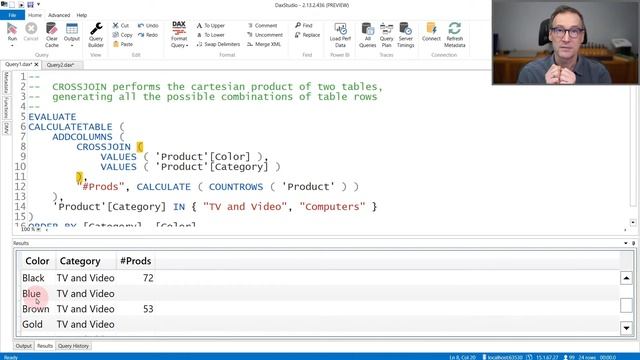
Task: Open the Run button dropdown arrow
Action: (x=12, y=46)
